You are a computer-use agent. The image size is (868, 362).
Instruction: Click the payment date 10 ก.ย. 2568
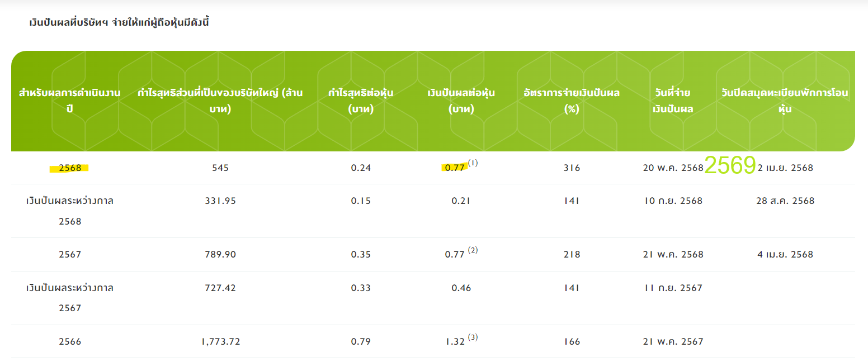click(x=673, y=201)
